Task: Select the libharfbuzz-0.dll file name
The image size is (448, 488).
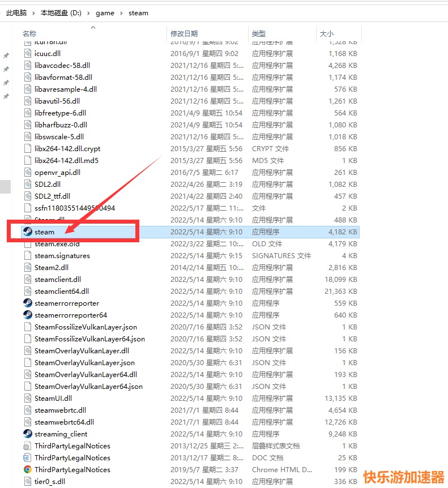Action: coord(61,125)
